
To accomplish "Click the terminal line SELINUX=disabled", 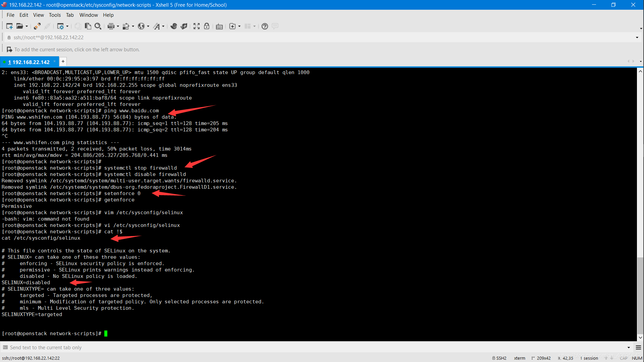I will click(26, 283).
